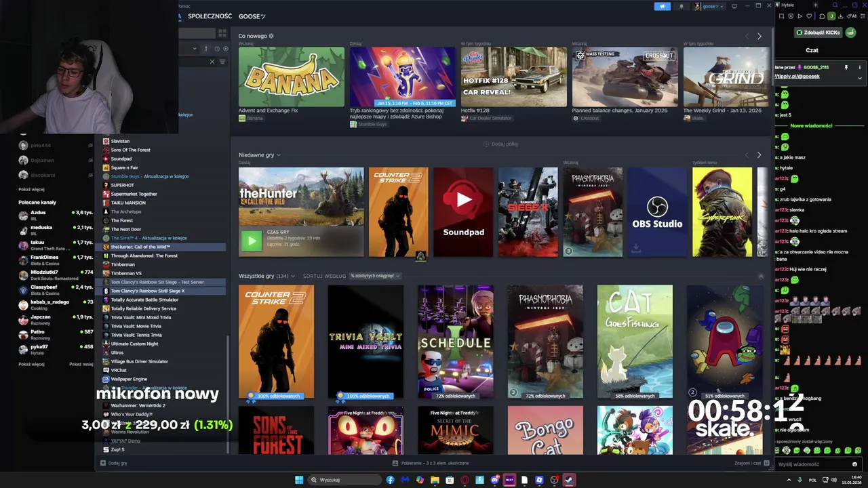This screenshot has height=488, width=868.
Task: Open downloads status Pobieranie bar
Action: point(431,463)
